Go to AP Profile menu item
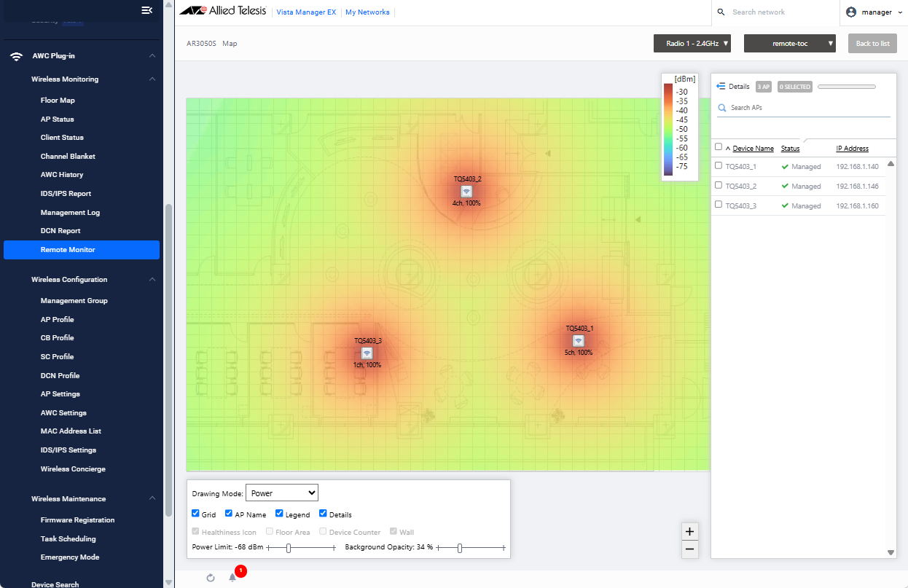This screenshot has width=908, height=588. [57, 319]
